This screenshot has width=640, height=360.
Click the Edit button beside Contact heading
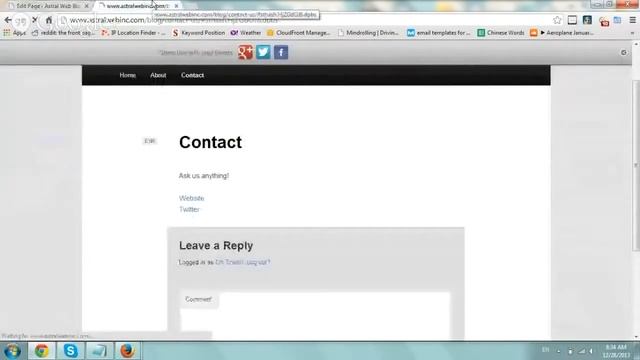pyautogui.click(x=149, y=141)
